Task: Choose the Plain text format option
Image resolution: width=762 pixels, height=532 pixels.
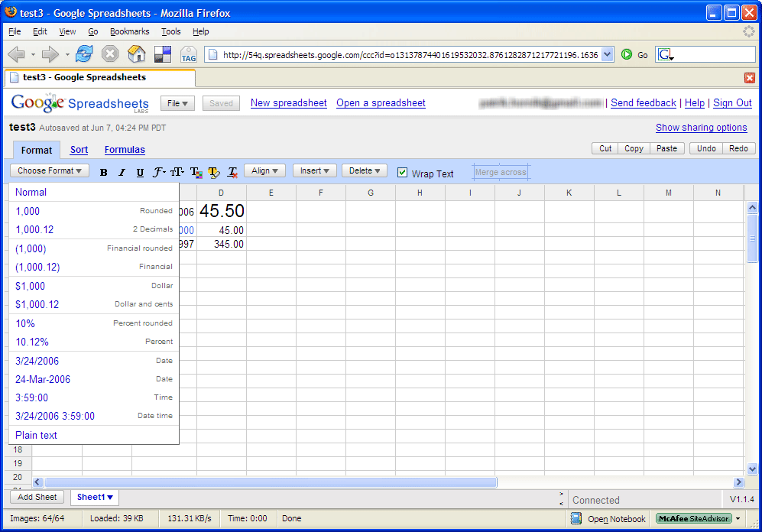Action: pos(94,436)
